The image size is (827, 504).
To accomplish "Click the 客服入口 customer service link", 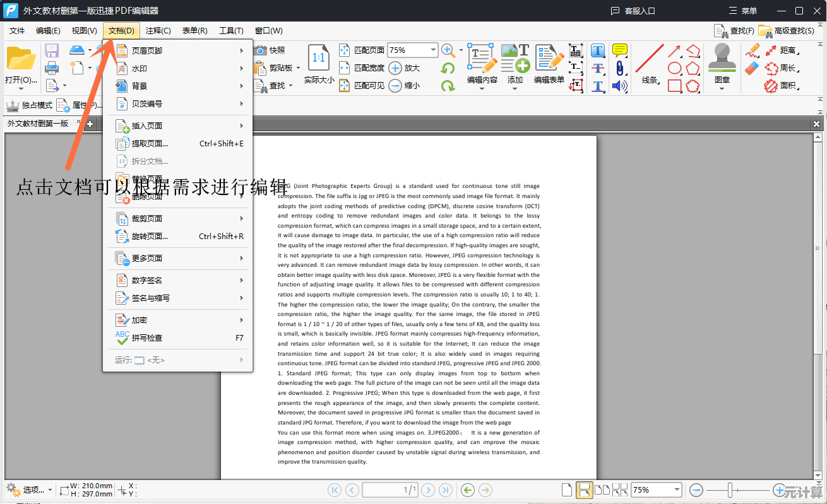I will click(x=633, y=11).
